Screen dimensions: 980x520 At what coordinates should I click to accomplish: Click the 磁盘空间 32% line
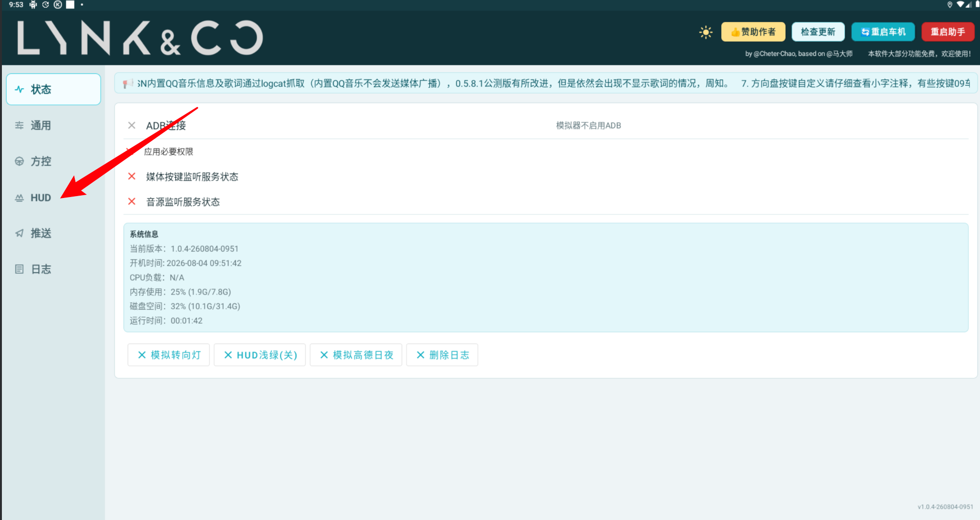click(x=185, y=306)
